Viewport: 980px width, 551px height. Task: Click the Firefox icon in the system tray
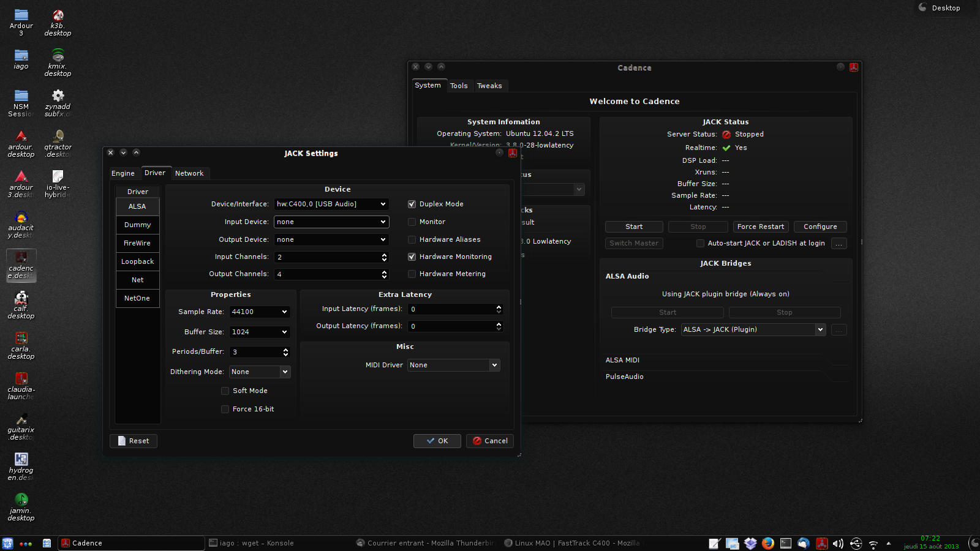pyautogui.click(x=768, y=543)
